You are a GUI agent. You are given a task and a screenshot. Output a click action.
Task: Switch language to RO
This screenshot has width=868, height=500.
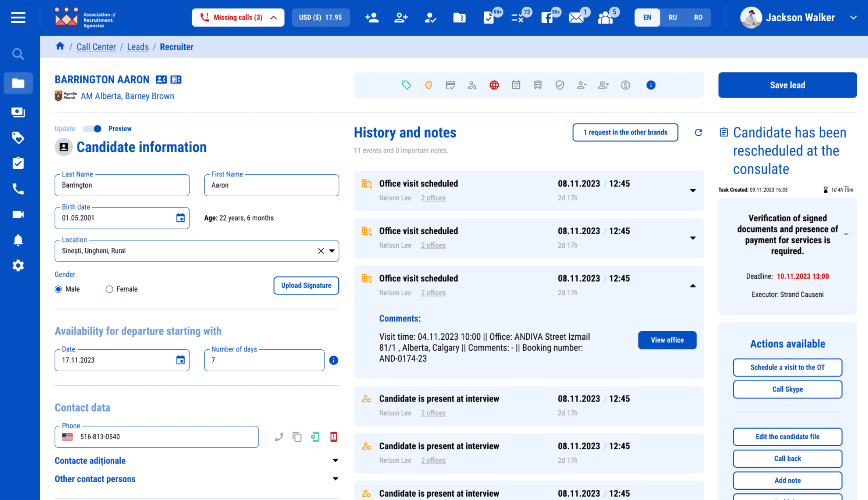pyautogui.click(x=698, y=18)
